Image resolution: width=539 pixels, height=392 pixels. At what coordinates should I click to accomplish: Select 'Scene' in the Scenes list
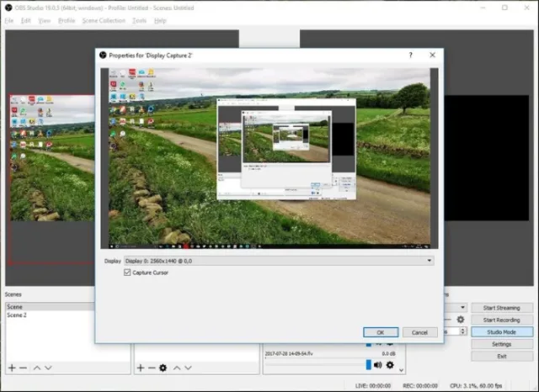click(x=50, y=306)
